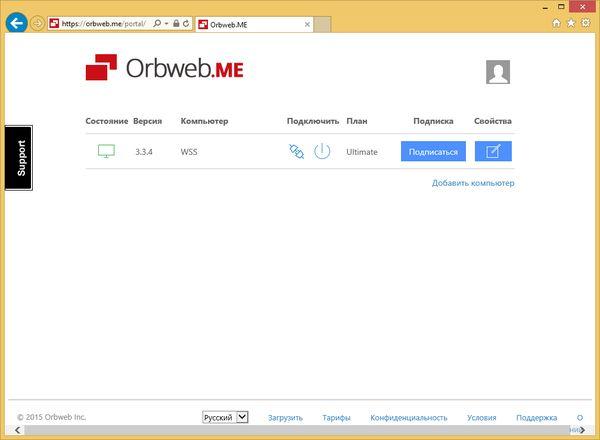600x440 pixels.
Task: Open the Тарифы footer link
Action: (x=336, y=418)
